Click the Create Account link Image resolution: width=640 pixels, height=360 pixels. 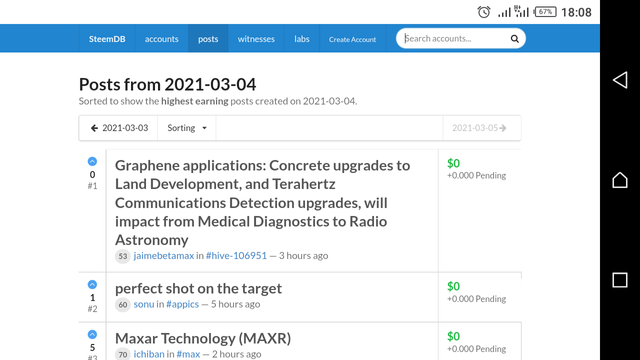(352, 39)
